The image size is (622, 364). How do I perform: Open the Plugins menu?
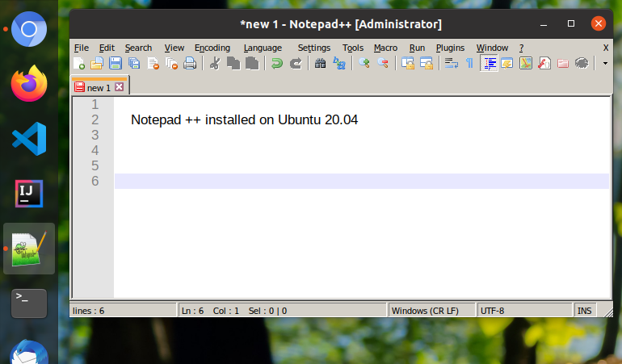coord(450,48)
